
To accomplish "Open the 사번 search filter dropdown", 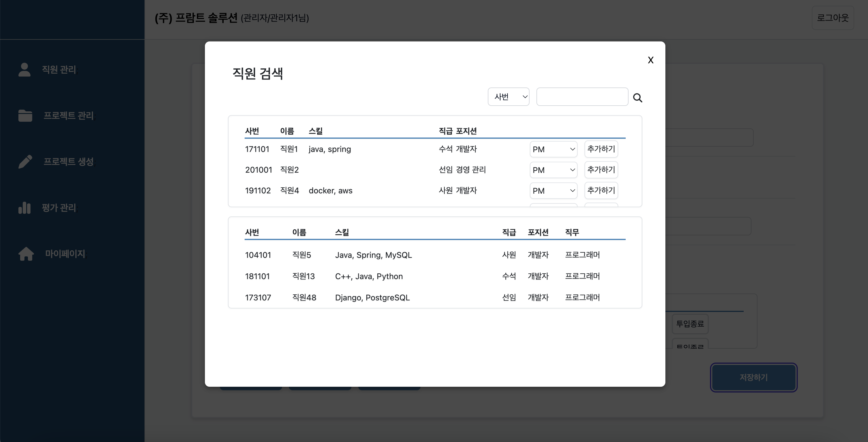I will [509, 97].
